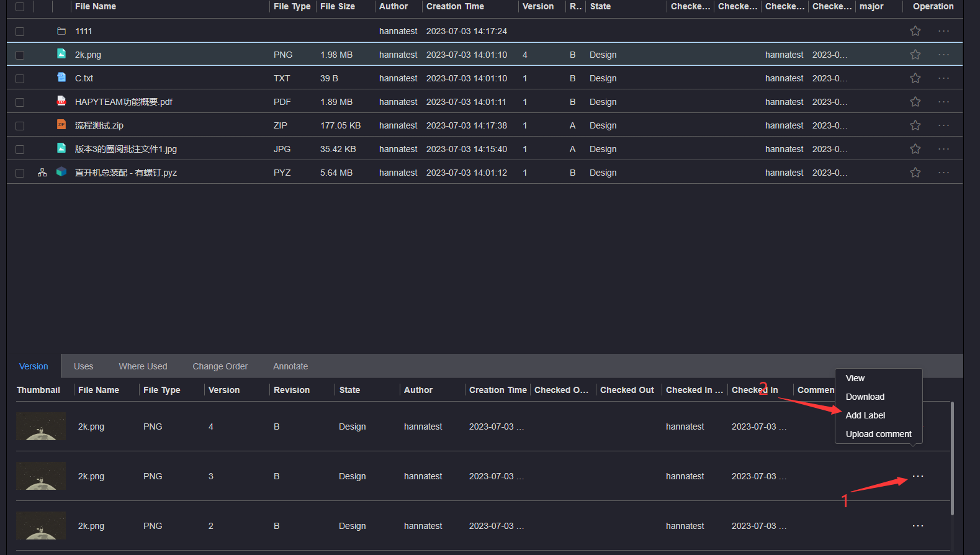This screenshot has width=980, height=555.
Task: Open the Change Order tab
Action: coord(220,366)
